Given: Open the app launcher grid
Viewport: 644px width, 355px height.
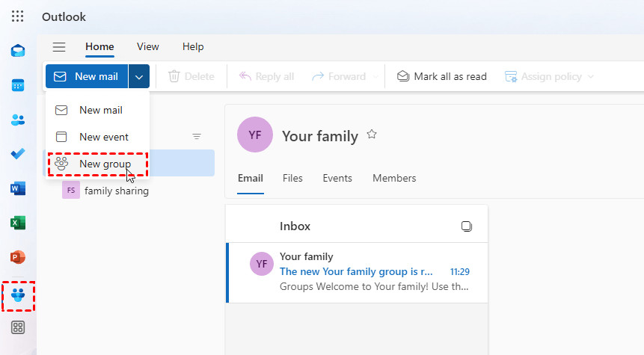Looking at the screenshot, I should [18, 16].
